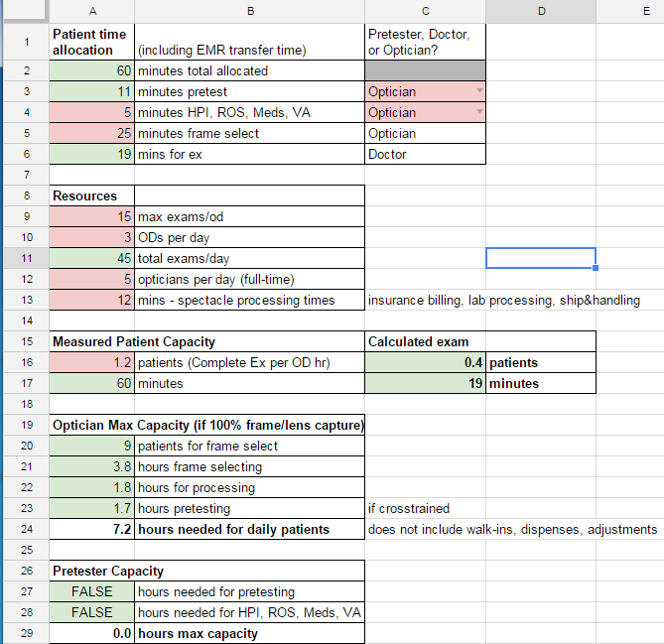Click 'minutes frame select' cell
The image size is (664, 644).
tap(250, 133)
